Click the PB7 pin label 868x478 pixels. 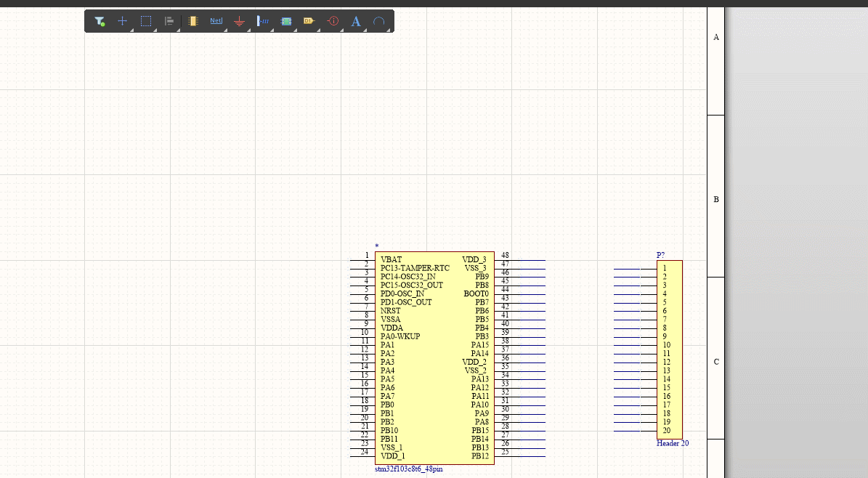coord(482,302)
